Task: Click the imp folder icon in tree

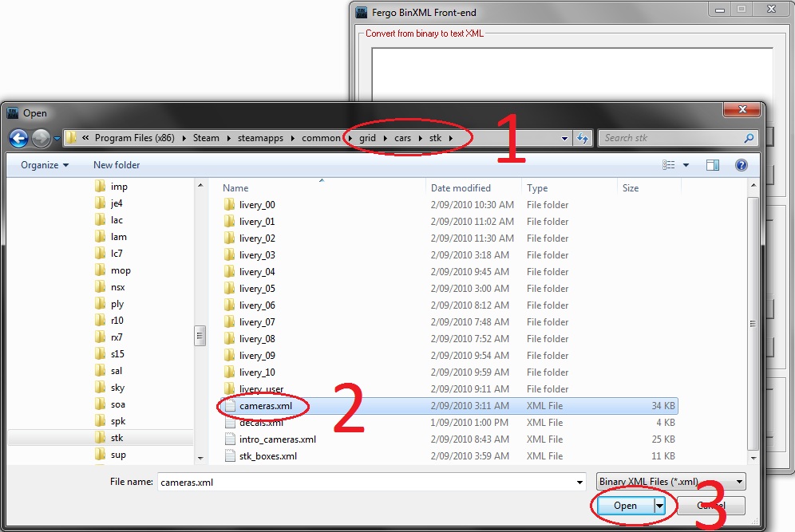Action: tap(100, 187)
